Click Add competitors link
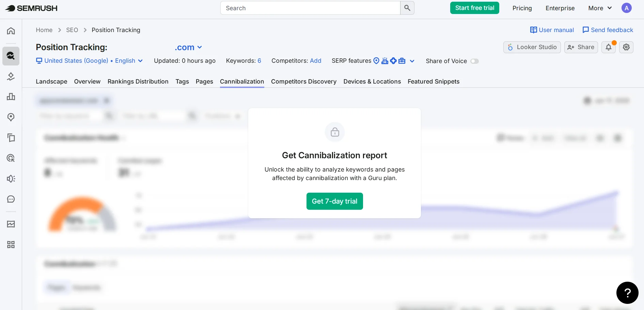This screenshot has width=644, height=310. click(x=316, y=61)
